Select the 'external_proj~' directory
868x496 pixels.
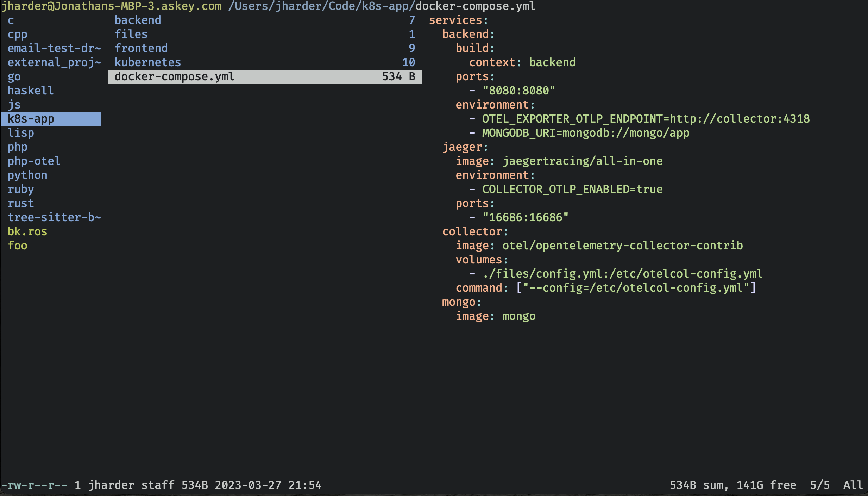point(55,63)
